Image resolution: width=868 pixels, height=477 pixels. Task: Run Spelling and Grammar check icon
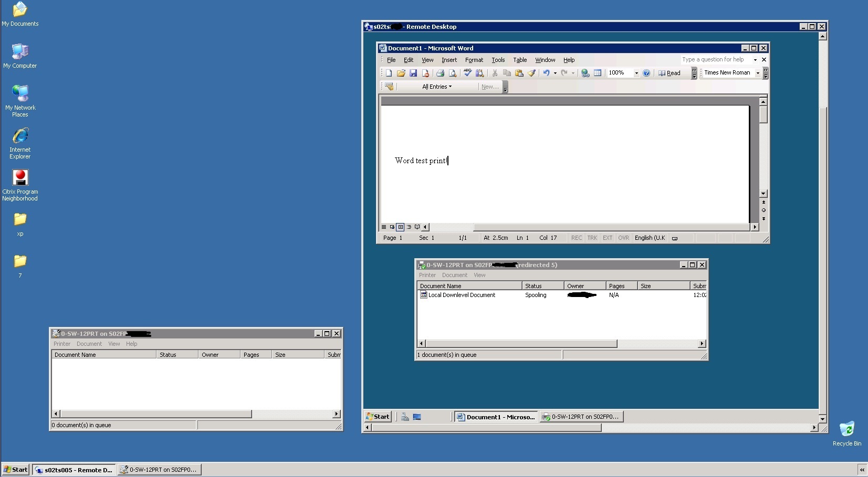(x=467, y=73)
